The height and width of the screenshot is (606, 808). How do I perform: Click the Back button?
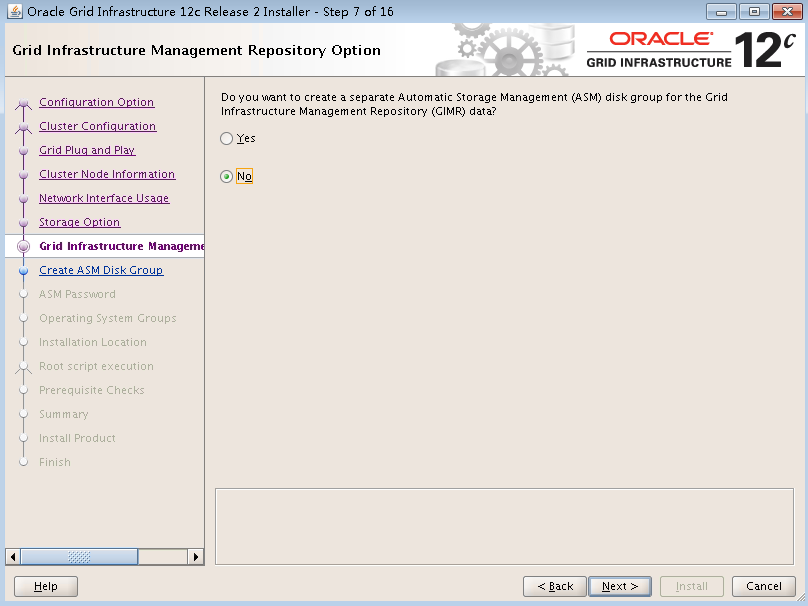[555, 586]
